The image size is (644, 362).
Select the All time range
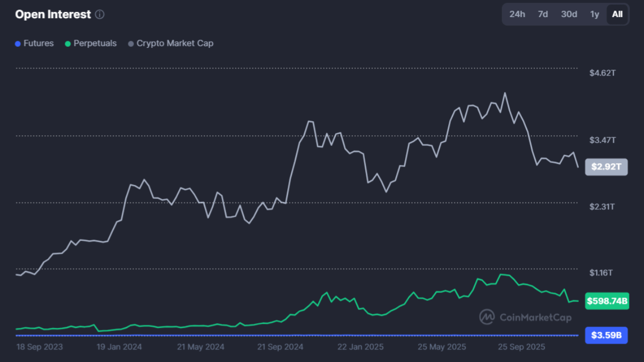(x=617, y=14)
